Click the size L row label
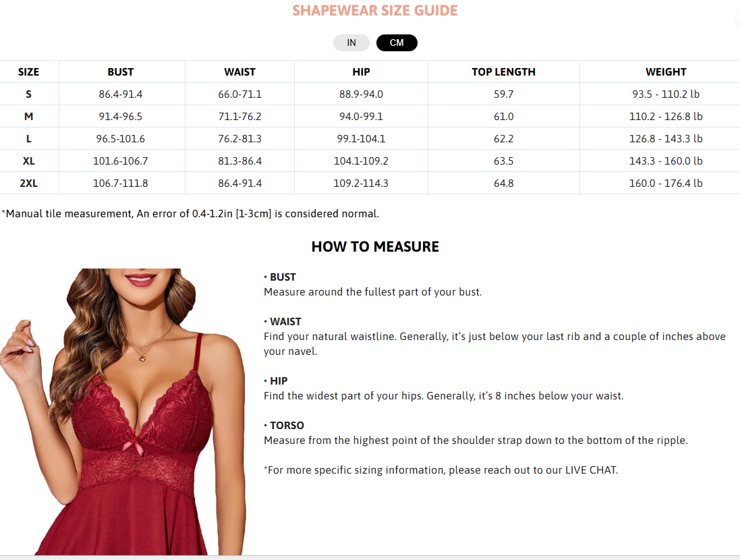Viewport: 740px width, 560px height. tap(28, 138)
